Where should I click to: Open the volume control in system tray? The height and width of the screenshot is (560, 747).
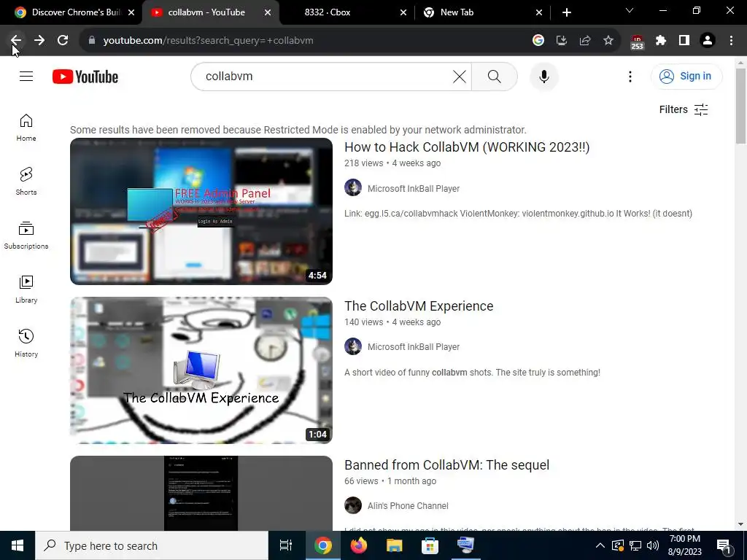pos(653,545)
